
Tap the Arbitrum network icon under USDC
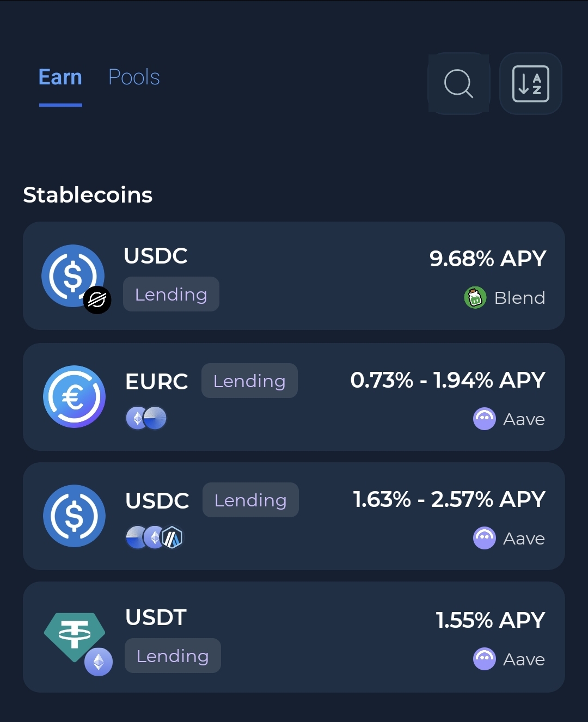tap(173, 538)
